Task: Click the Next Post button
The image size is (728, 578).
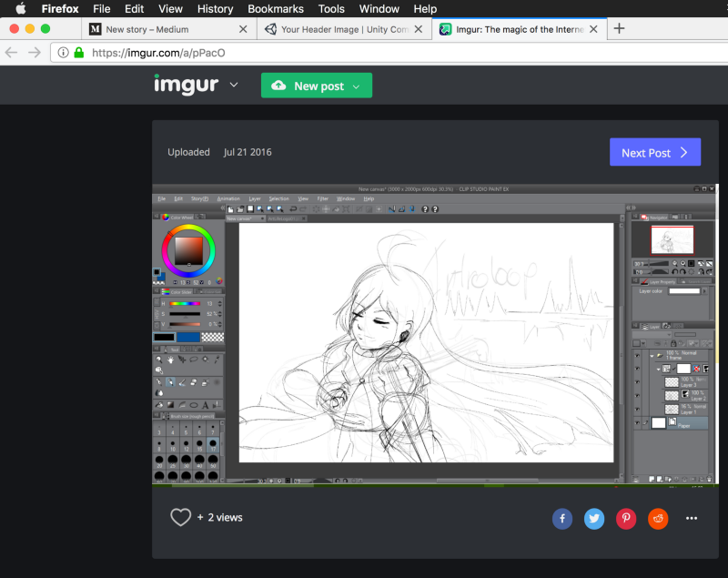Action: (x=655, y=152)
